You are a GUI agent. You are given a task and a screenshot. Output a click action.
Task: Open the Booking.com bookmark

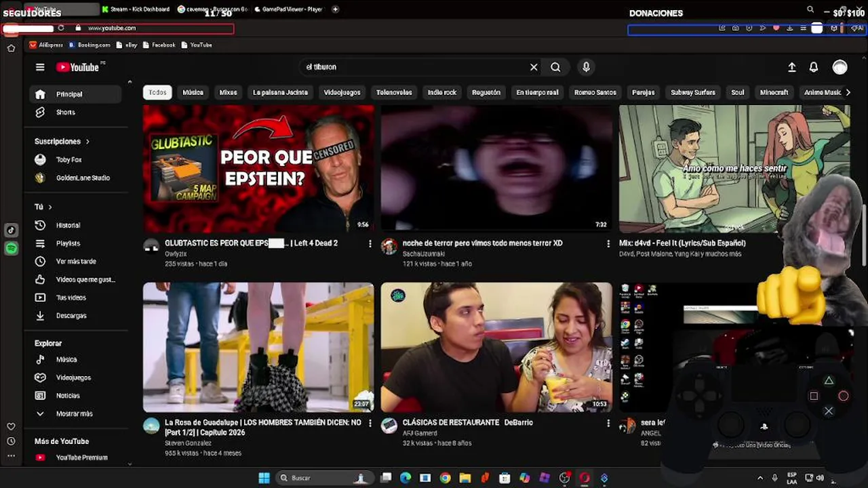[x=89, y=45]
